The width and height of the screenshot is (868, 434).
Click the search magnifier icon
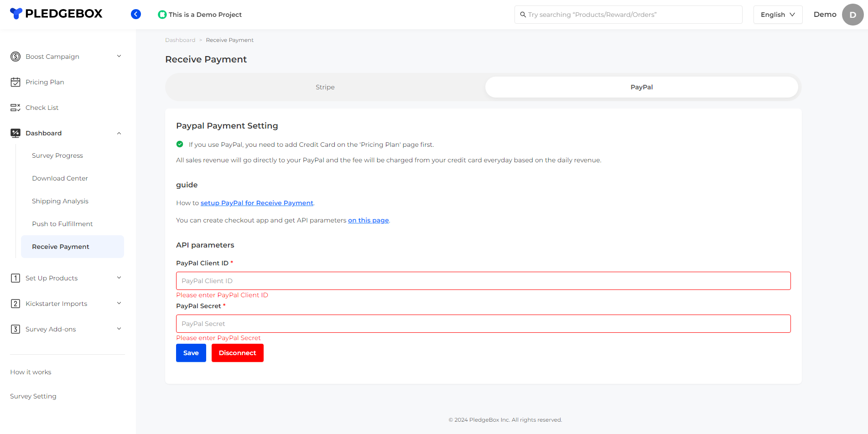coord(523,15)
